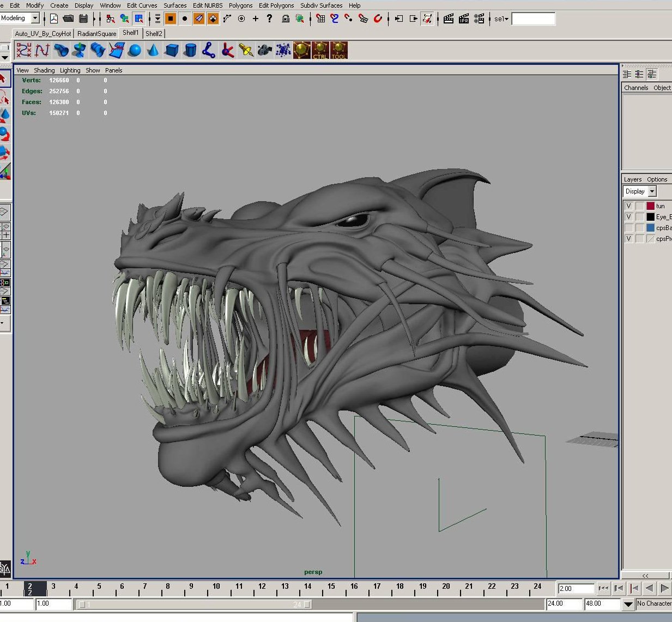Open the viewport Shading menu

[x=44, y=70]
